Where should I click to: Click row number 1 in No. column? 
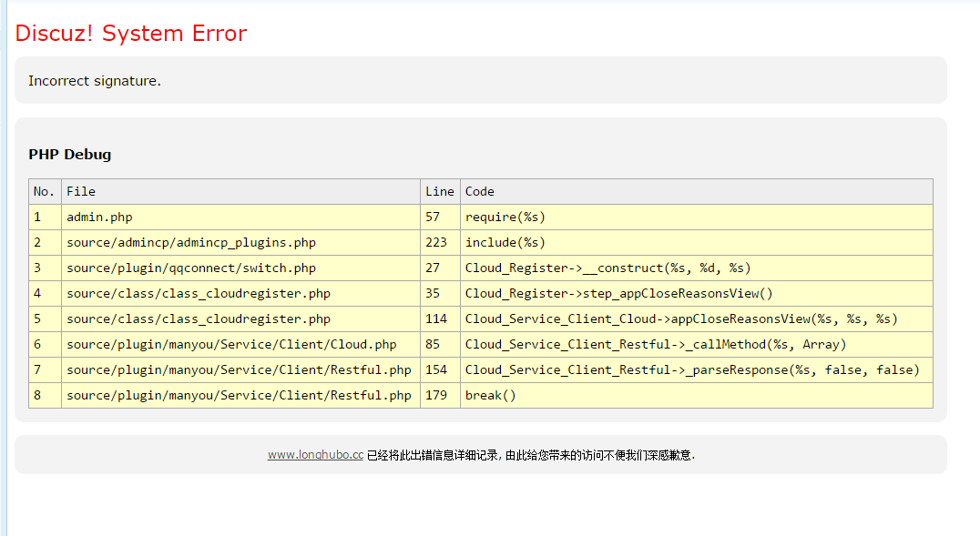click(45, 217)
